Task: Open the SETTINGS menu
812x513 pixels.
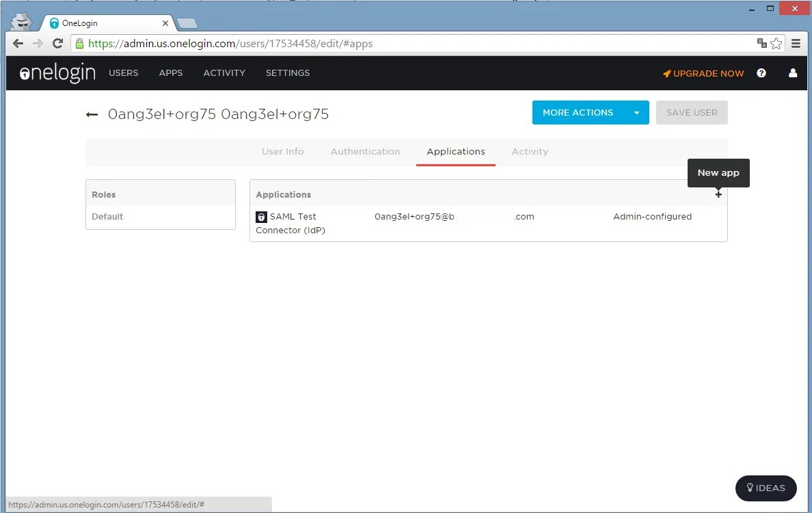Action: click(x=288, y=73)
